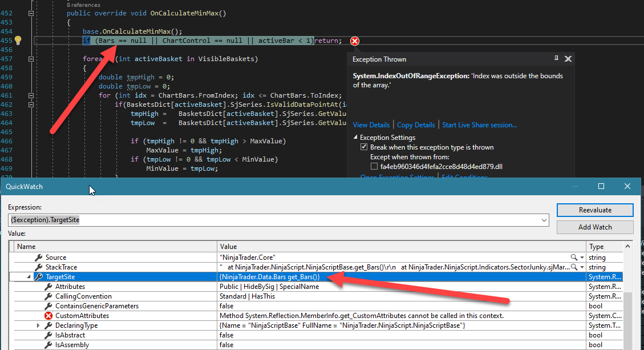Image resolution: width=644 pixels, height=350 pixels.
Task: Close the Exception Thrown popup
Action: click(x=568, y=59)
